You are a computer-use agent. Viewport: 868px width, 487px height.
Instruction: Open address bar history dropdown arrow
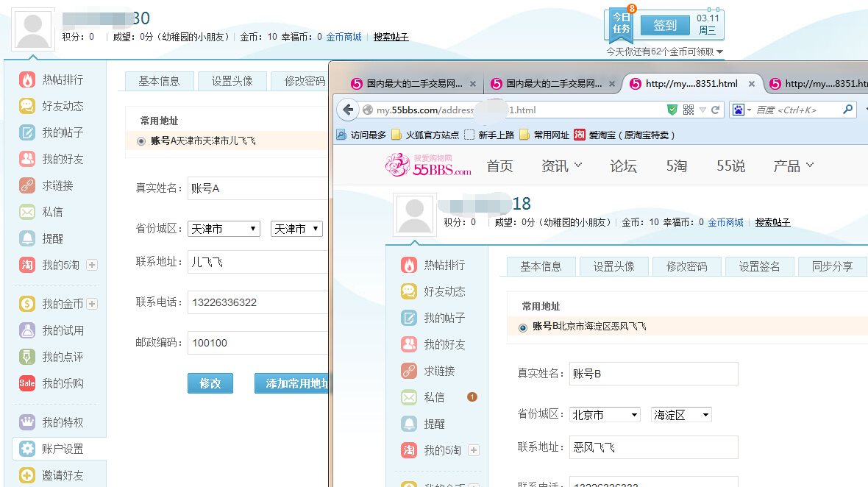[x=702, y=110]
